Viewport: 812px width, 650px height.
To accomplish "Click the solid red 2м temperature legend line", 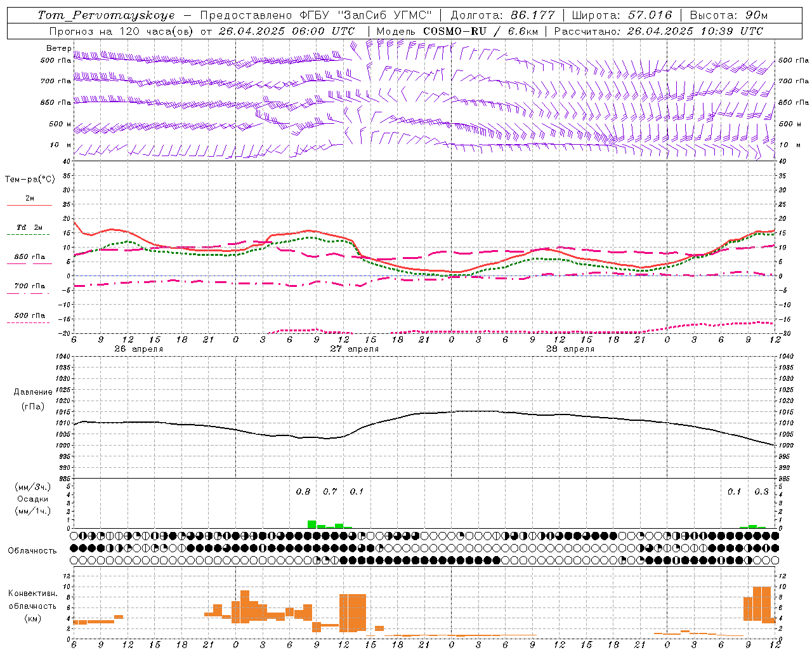I will click(x=29, y=205).
